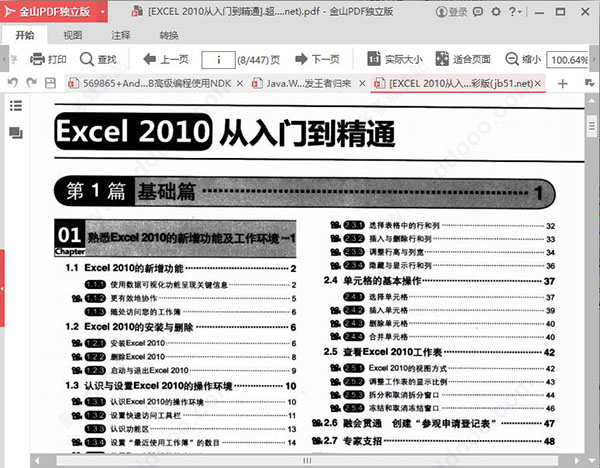Close the 569865+And...NDK document tab
The image size is (600, 468).
240,83
